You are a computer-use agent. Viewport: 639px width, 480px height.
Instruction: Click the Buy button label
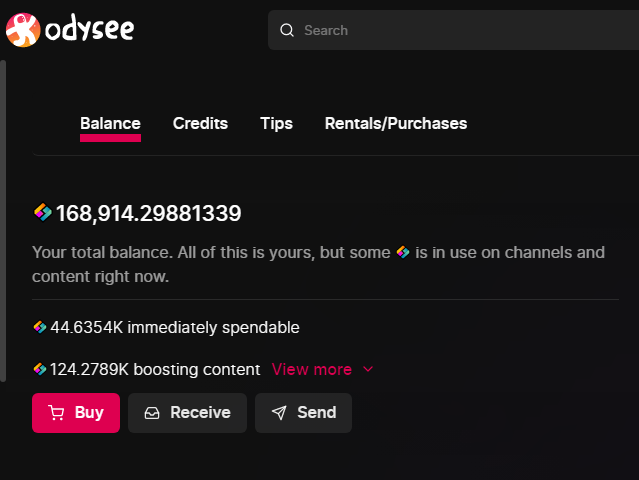(x=89, y=412)
